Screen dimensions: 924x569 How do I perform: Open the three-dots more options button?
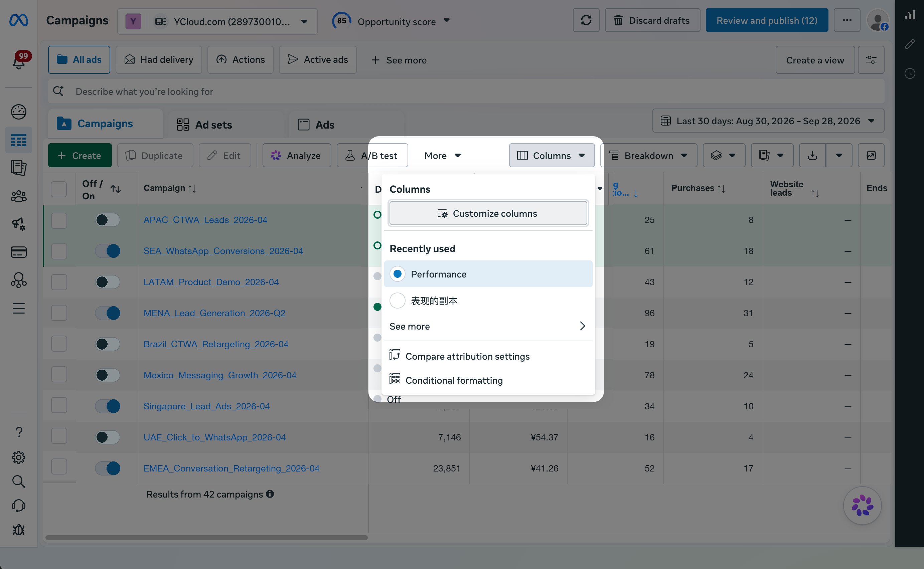[x=847, y=20]
